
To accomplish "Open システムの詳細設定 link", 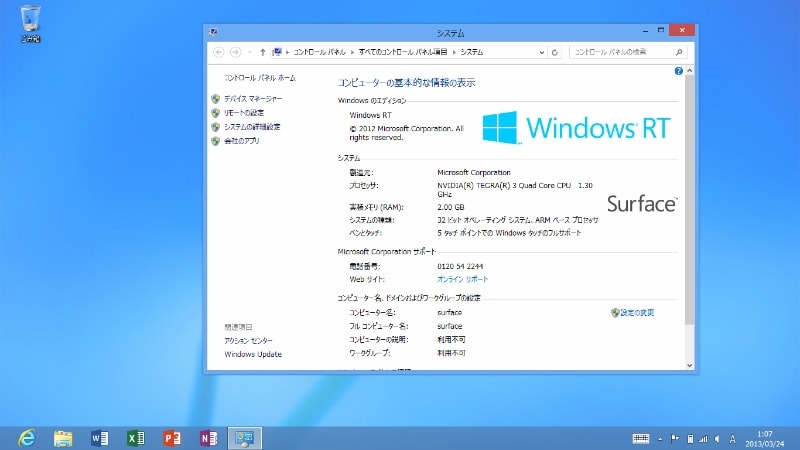I will [x=252, y=127].
